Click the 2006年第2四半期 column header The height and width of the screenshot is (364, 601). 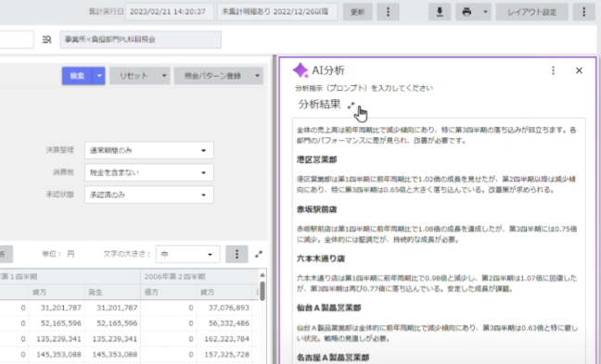[x=174, y=276]
